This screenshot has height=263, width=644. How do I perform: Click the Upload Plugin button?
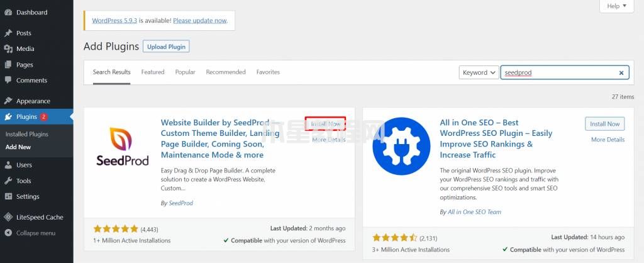point(166,47)
